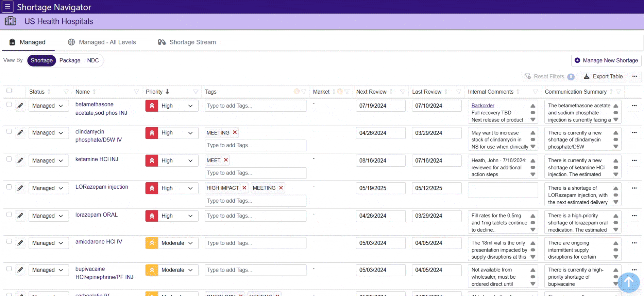Open the Status column filter
Image resolution: width=644 pixels, height=296 pixels.
66,92
